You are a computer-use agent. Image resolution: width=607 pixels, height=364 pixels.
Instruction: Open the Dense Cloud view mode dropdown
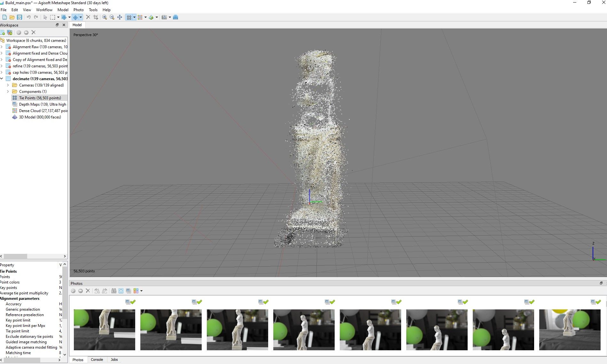click(145, 17)
